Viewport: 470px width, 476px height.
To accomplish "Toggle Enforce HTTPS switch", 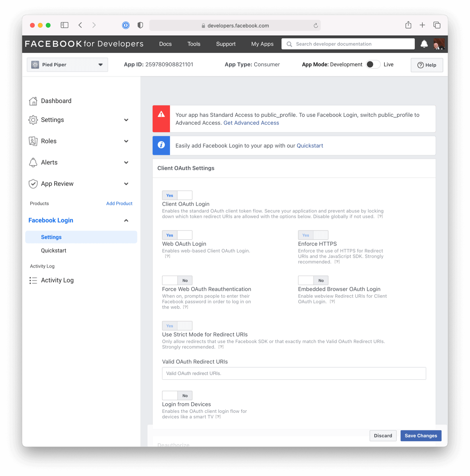I will (x=313, y=235).
